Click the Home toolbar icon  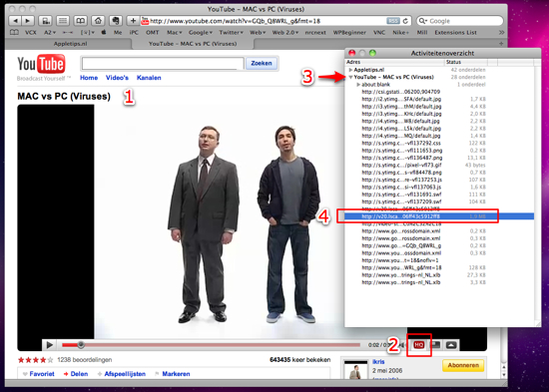coord(98,21)
